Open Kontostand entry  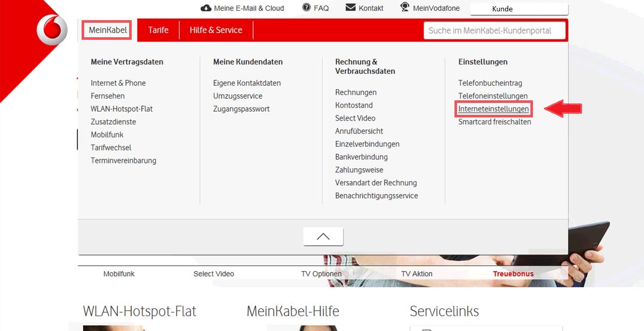coord(354,105)
